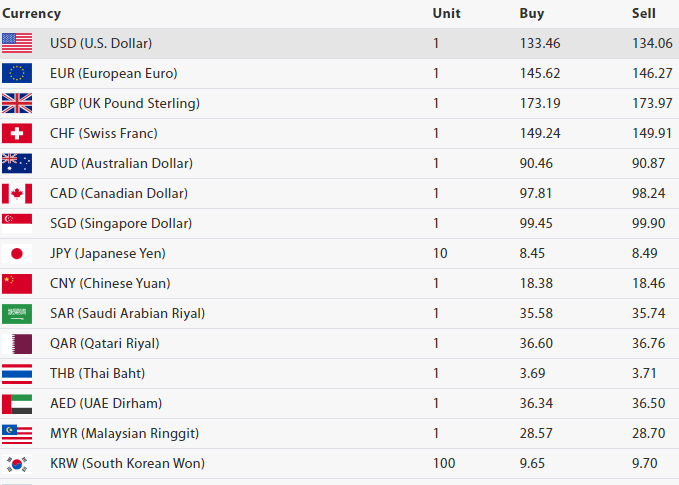Image resolution: width=679 pixels, height=485 pixels.
Task: Click the Sell column header
Action: [x=644, y=14]
